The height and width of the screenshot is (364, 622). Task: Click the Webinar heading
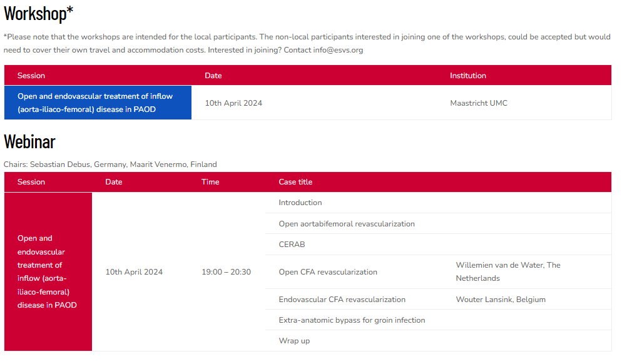[x=29, y=142]
